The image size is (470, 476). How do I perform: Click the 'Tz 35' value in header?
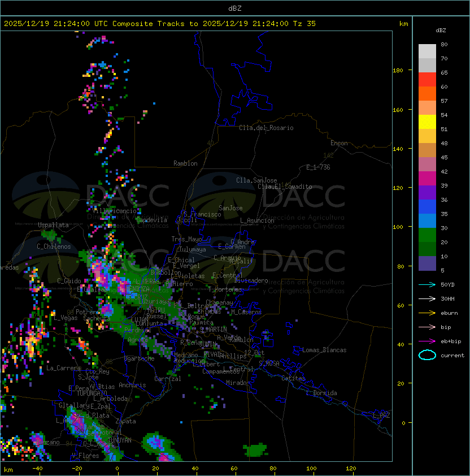click(304, 24)
